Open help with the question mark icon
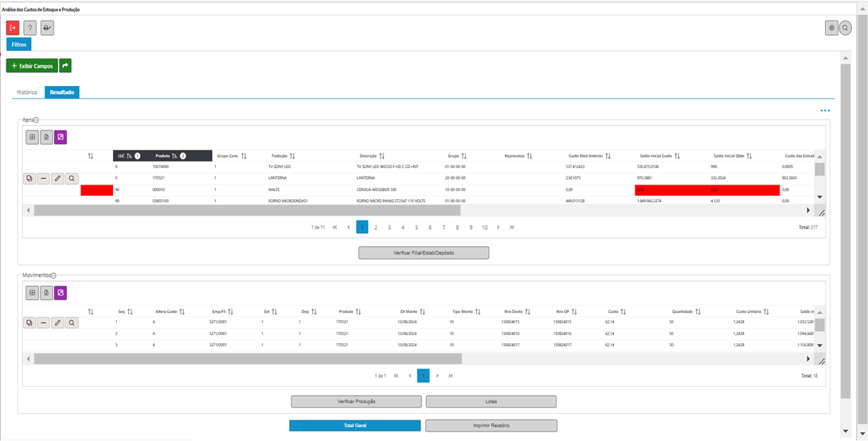 point(30,28)
